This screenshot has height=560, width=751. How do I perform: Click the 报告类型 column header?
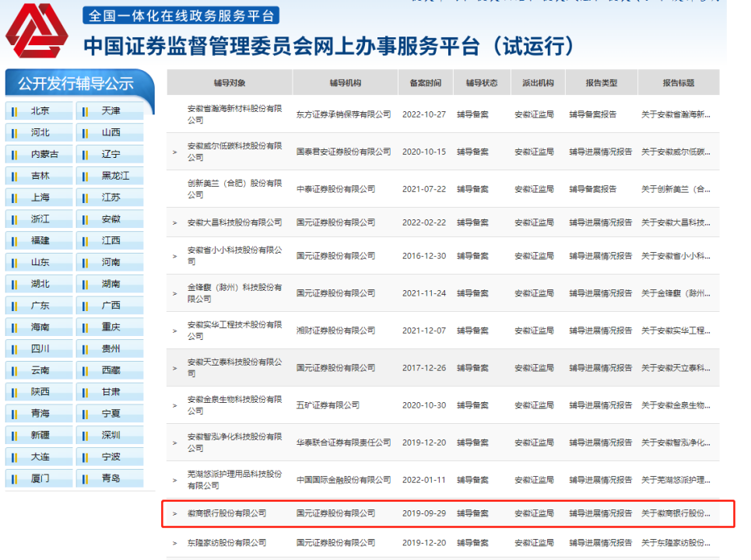(602, 82)
